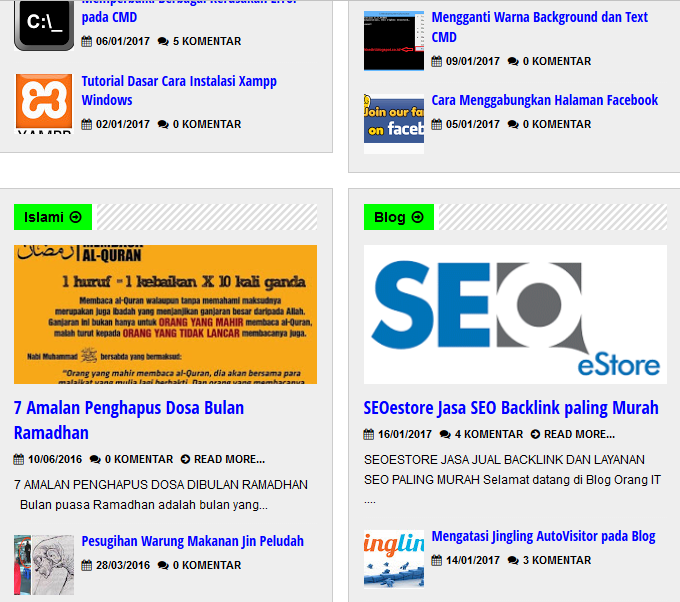Click 0 KOMENTAR under the Ramadhan post
Image resolution: width=680 pixels, height=602 pixels.
tap(138, 459)
